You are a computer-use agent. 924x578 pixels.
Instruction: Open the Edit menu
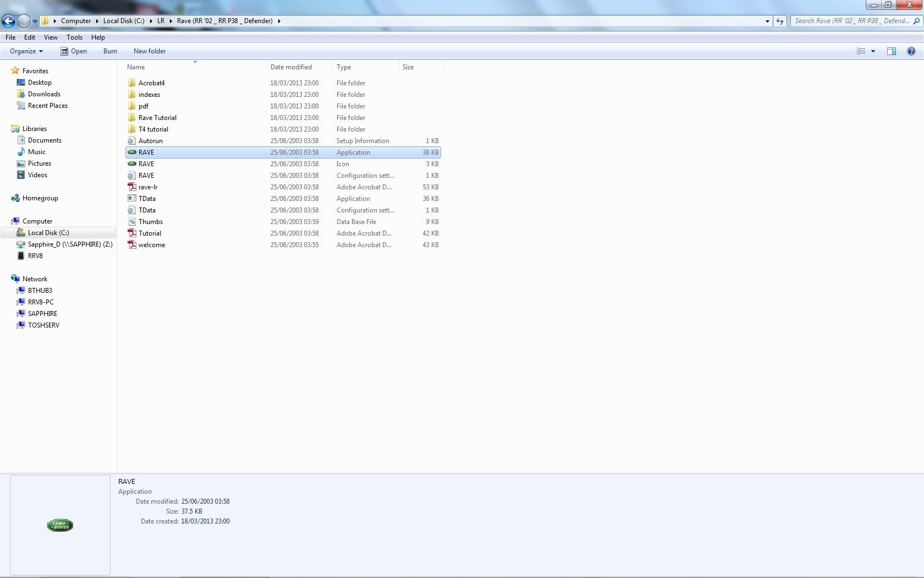30,37
